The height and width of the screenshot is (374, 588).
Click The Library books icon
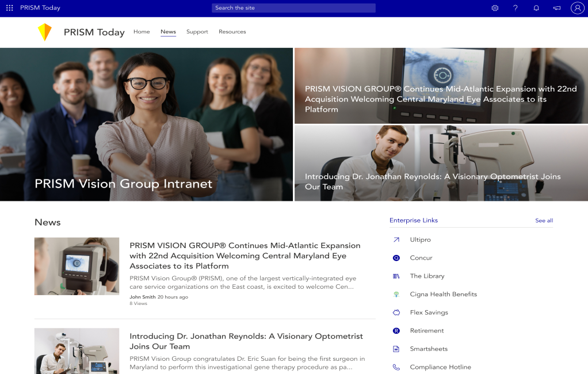(x=396, y=276)
